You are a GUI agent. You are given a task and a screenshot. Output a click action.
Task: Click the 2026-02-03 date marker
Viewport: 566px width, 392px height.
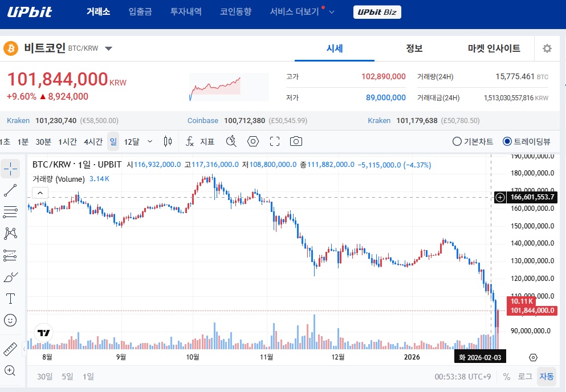pyautogui.click(x=480, y=357)
